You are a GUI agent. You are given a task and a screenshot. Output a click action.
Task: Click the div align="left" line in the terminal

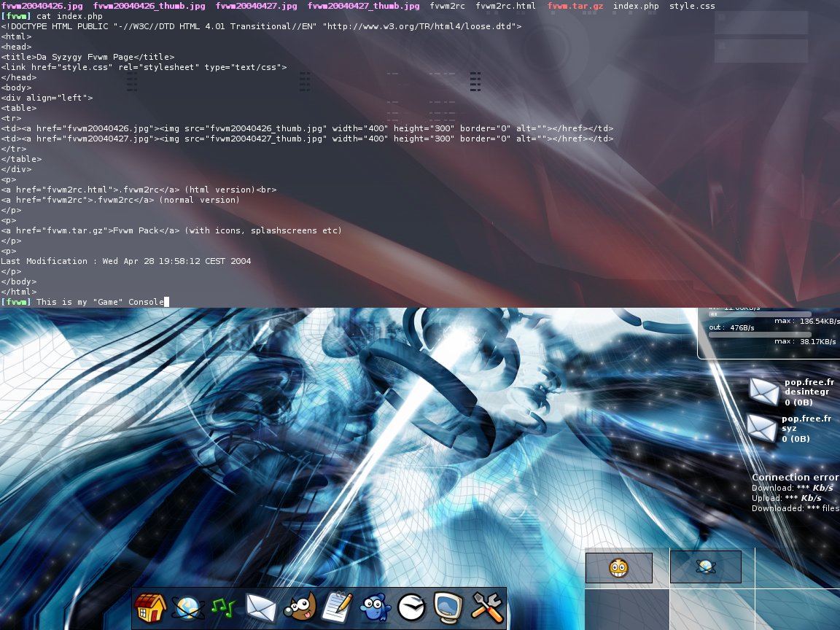(x=47, y=98)
